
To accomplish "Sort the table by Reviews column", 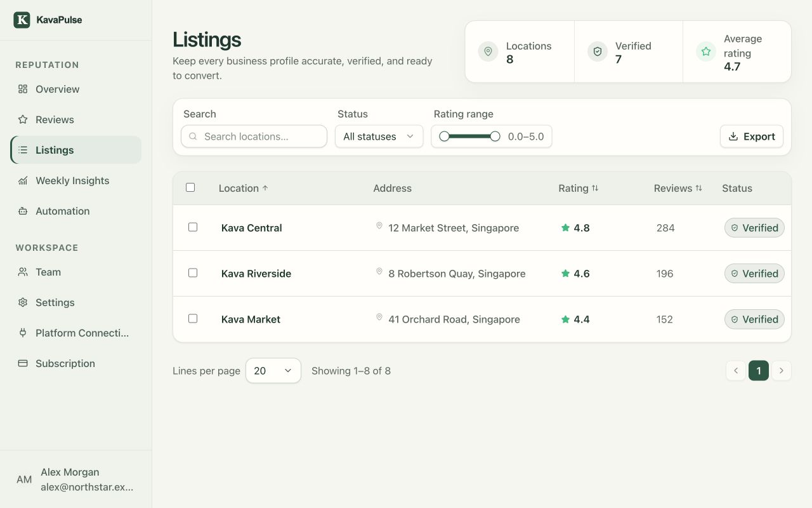I will 678,188.
